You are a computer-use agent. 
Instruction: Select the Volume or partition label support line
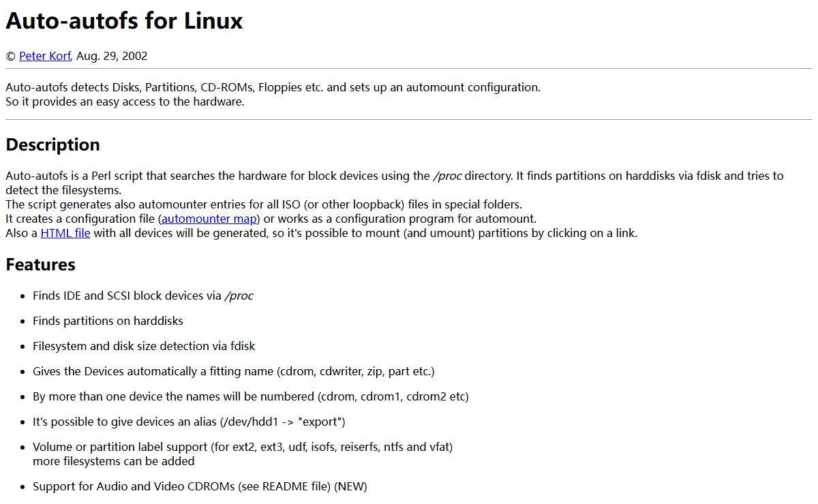(243, 447)
